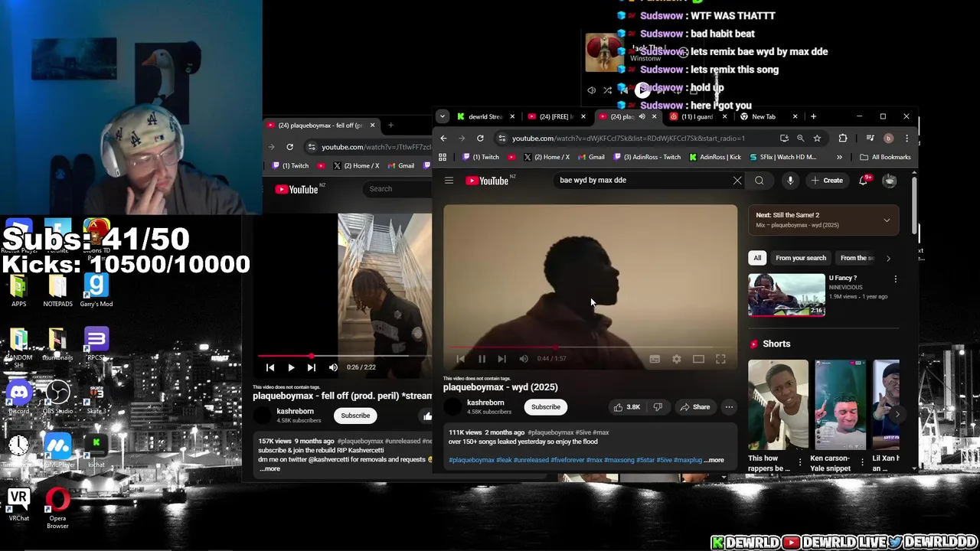980x551 pixels.
Task: Show next Shorts with right arrow
Action: click(x=897, y=414)
